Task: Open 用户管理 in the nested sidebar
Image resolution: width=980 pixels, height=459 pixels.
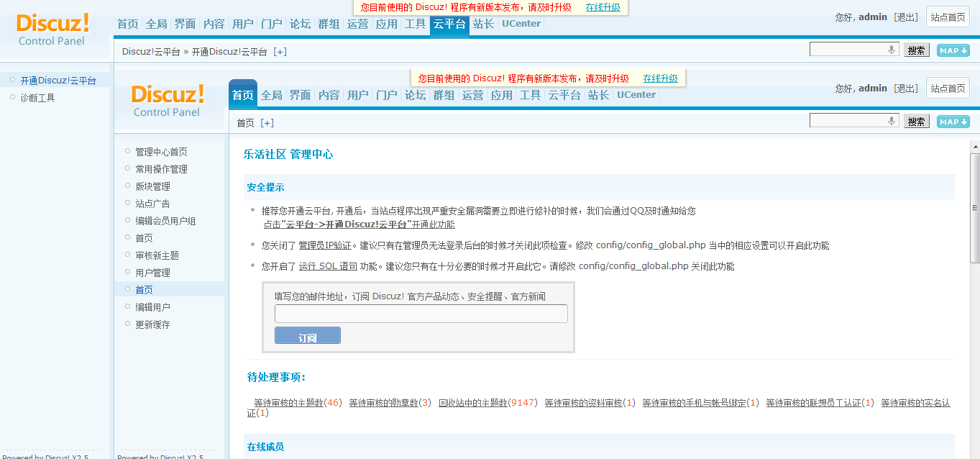Action: [152, 273]
